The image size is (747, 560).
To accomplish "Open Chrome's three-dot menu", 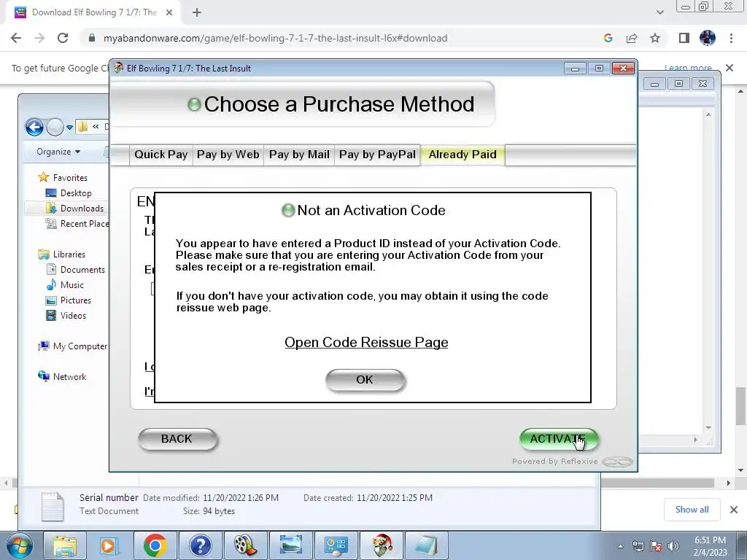I will coord(731,38).
